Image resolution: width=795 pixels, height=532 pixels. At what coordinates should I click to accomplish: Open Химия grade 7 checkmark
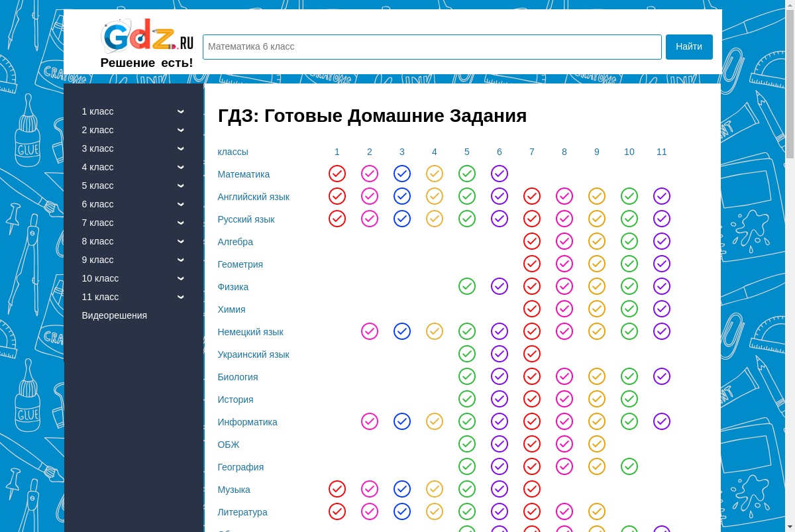[532, 309]
